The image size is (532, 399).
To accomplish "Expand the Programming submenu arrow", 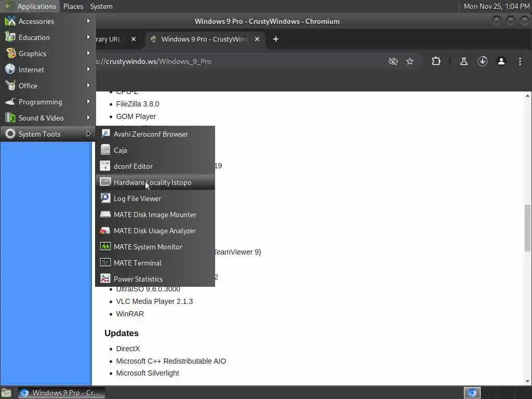I will pos(88,101).
